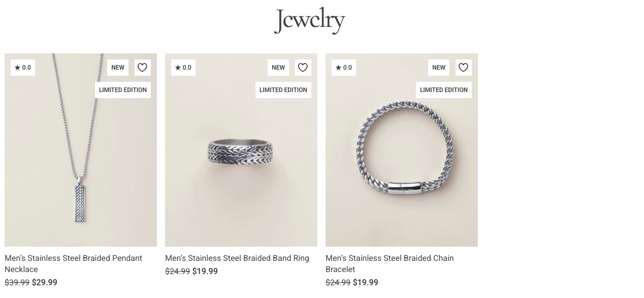Screen dimensions: 644x298
Task: Open the Men's Stainless Steel Braided Chain Bracelet page
Action: point(390,263)
